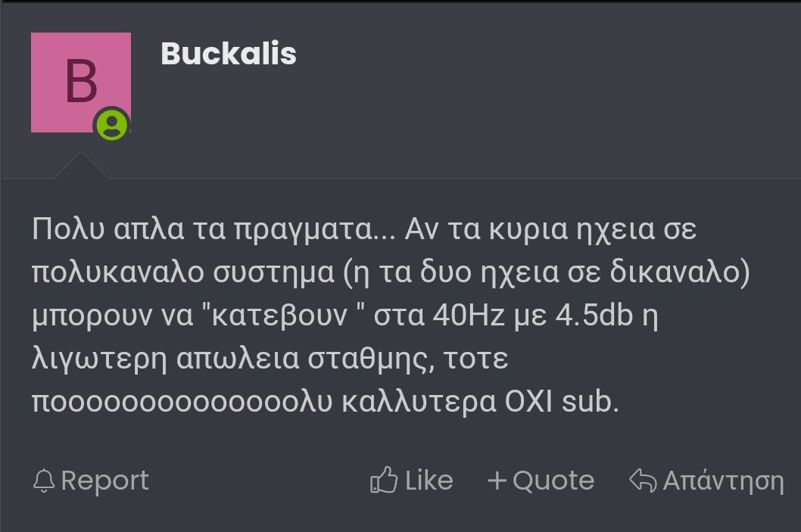Click the speech-bubble pointer under avatar
801x532 pixels.
tap(81, 166)
